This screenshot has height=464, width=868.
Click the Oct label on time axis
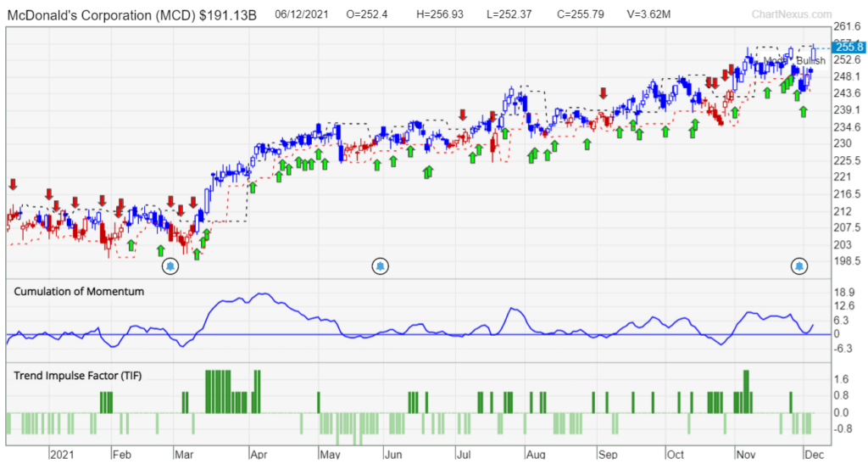676,455
